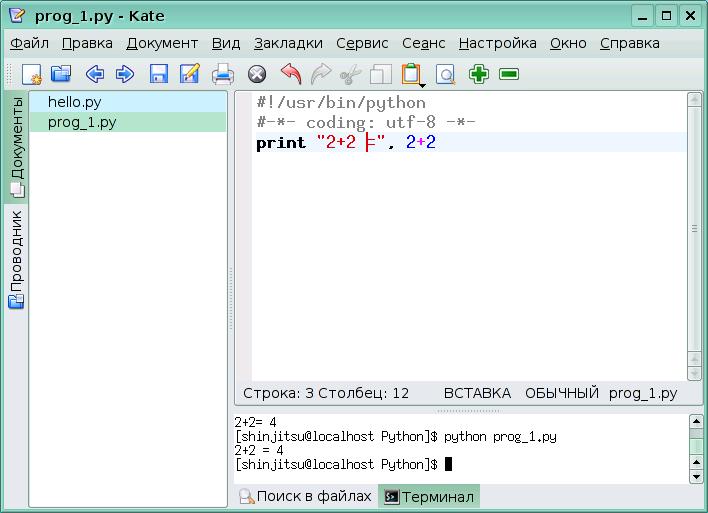Go back to previous document arrow
Image resolution: width=708 pixels, height=513 pixels.
pos(94,74)
